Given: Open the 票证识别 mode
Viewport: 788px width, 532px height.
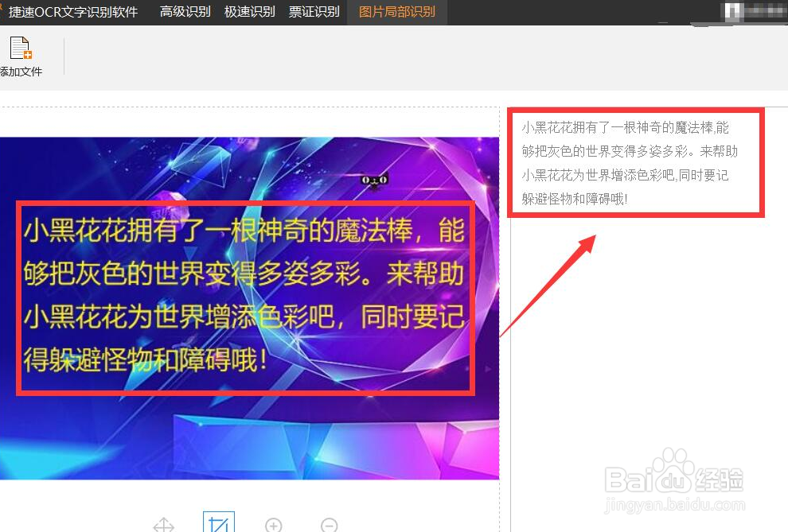Looking at the screenshot, I should [x=314, y=12].
